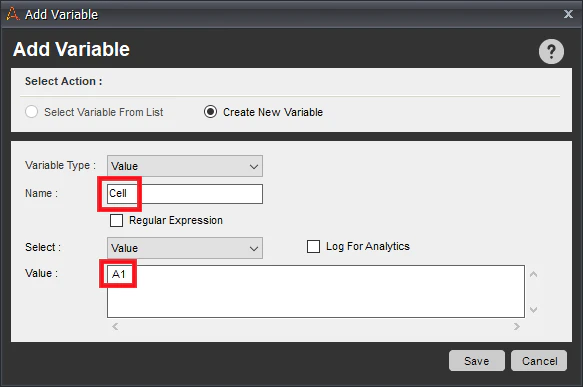Click the Add Variable heading text
Viewport: 583px width, 387px height.
coord(71,49)
